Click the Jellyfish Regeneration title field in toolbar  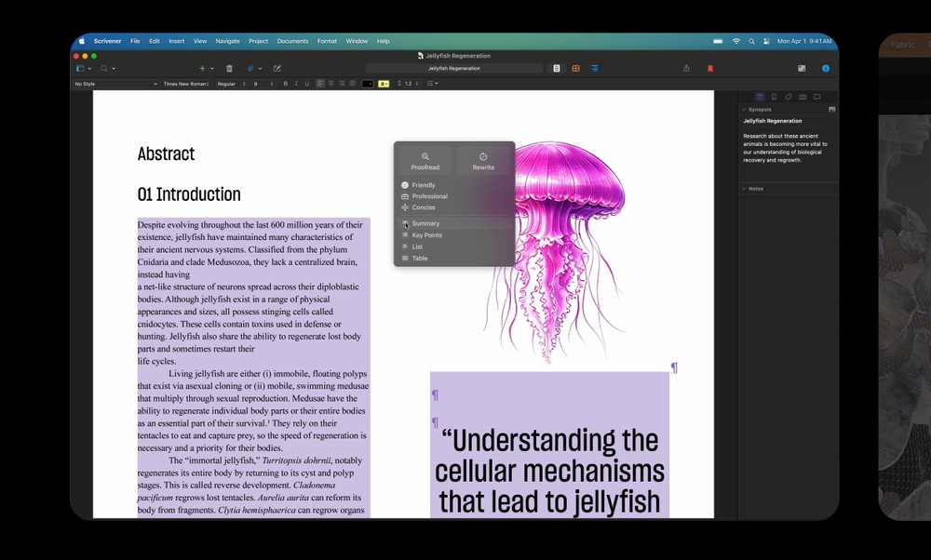point(453,69)
